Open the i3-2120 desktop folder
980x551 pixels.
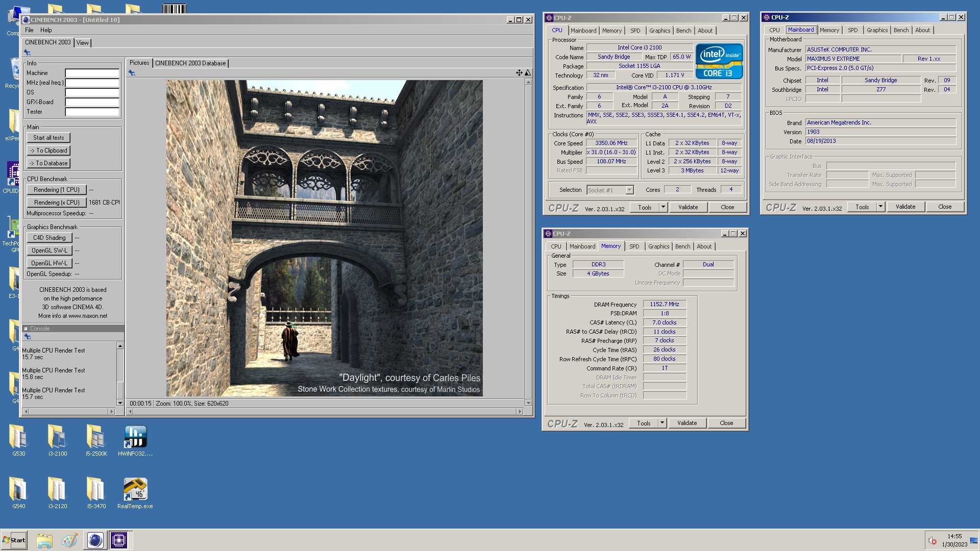click(57, 493)
